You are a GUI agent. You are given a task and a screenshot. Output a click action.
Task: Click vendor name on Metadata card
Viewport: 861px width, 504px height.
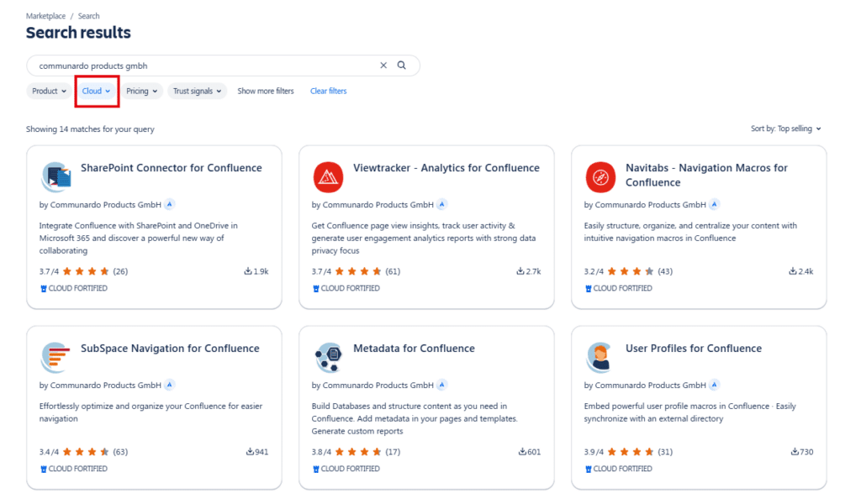click(378, 385)
